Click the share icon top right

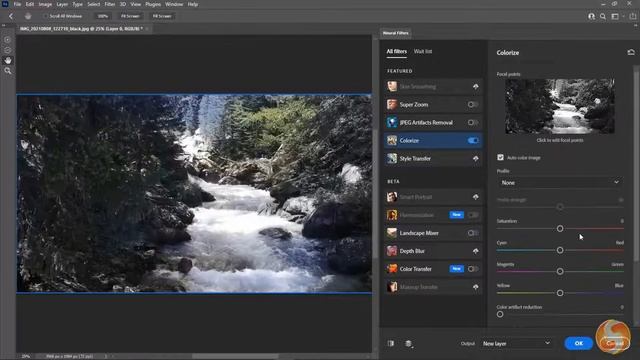pos(633,16)
